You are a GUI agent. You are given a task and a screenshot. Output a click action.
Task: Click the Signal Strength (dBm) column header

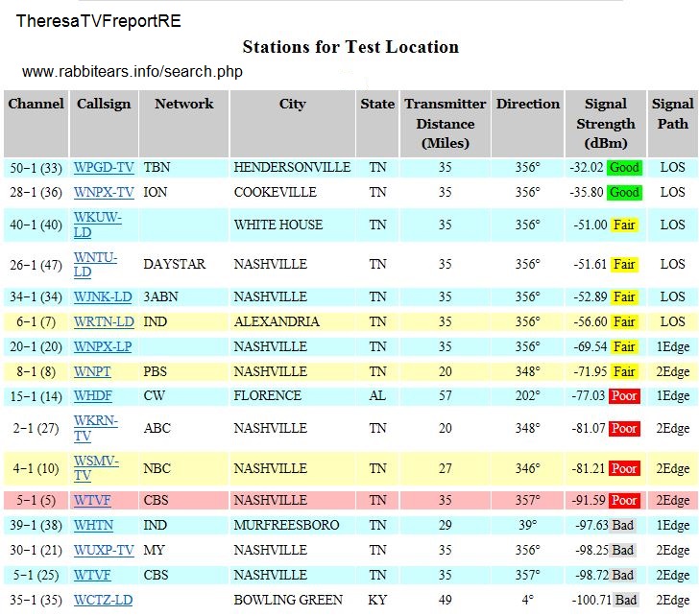605,124
